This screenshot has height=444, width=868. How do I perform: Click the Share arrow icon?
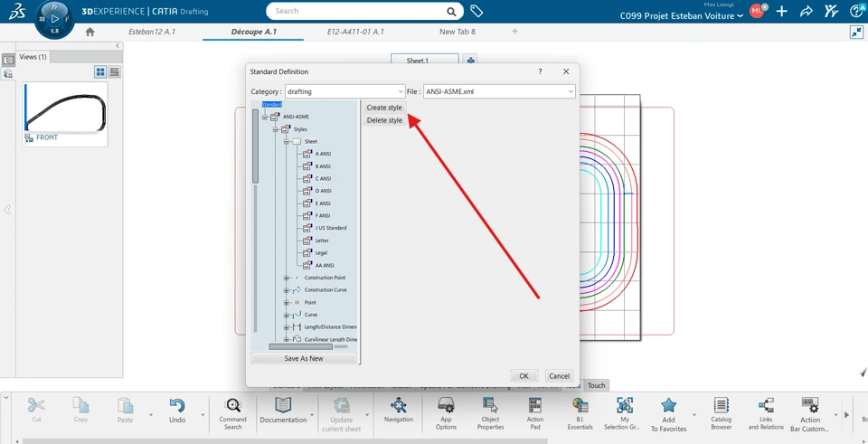[x=807, y=11]
